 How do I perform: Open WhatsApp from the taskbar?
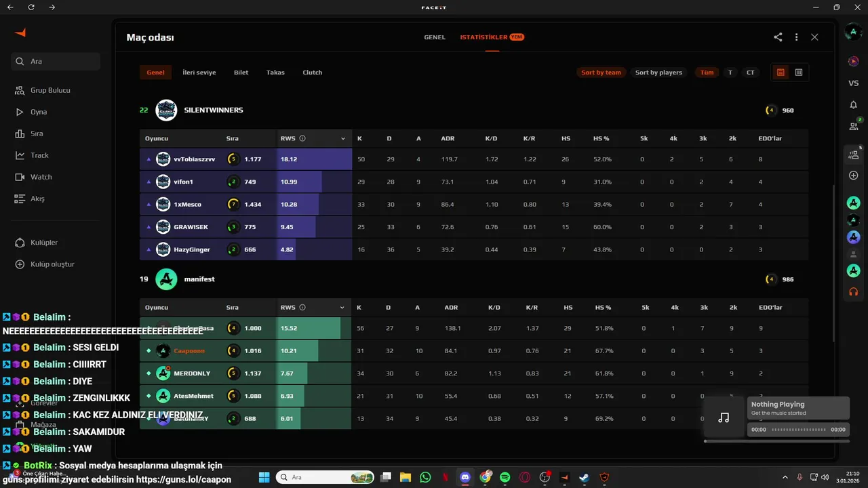coord(425,477)
